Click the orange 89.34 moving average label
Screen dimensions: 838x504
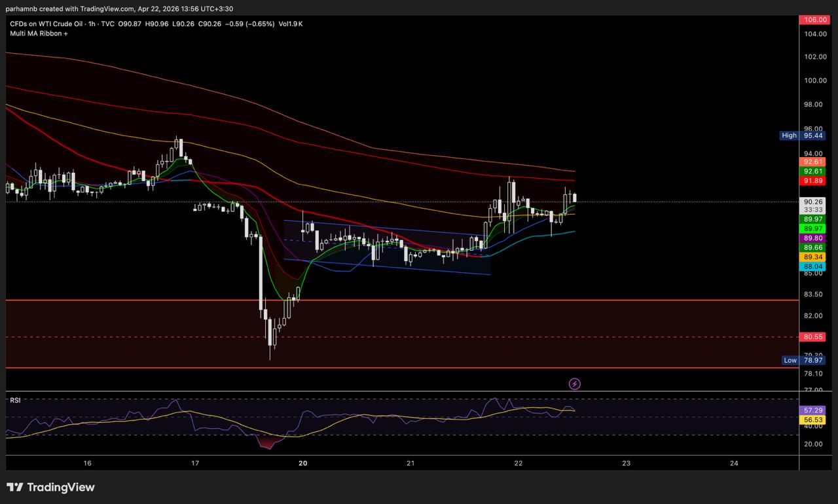tap(812, 257)
